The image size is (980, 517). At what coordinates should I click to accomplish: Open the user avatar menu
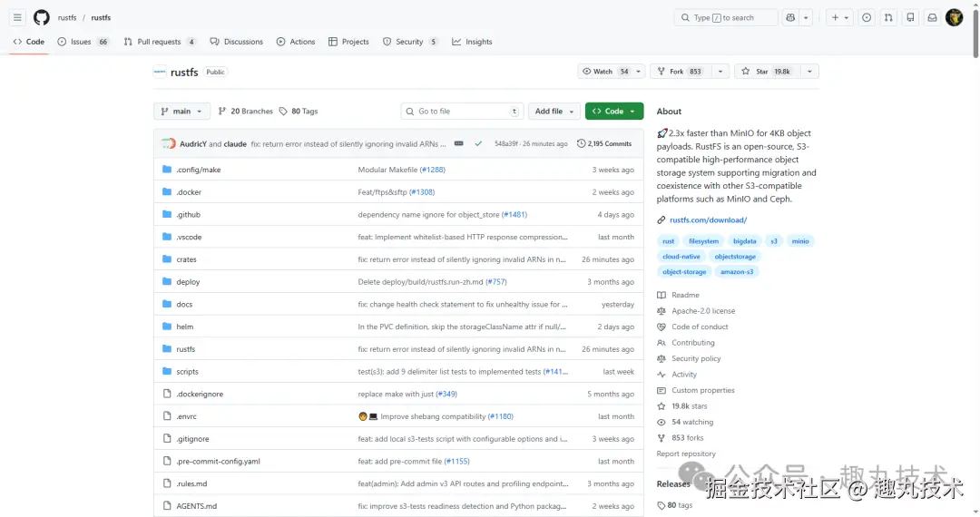pos(955,17)
